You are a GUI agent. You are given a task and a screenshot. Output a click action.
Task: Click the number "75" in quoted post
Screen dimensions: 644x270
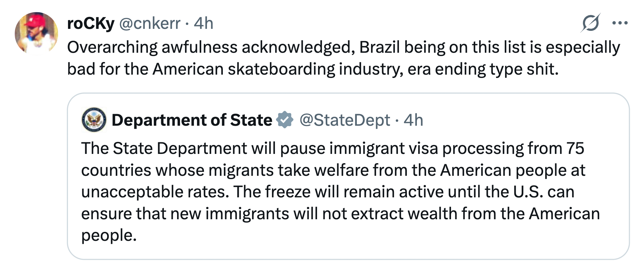[575, 148]
